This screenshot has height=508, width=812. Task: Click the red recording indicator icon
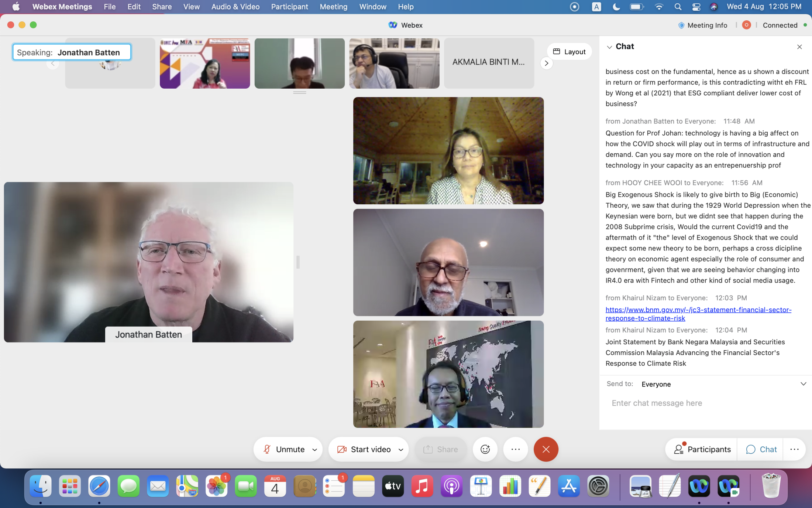(746, 25)
